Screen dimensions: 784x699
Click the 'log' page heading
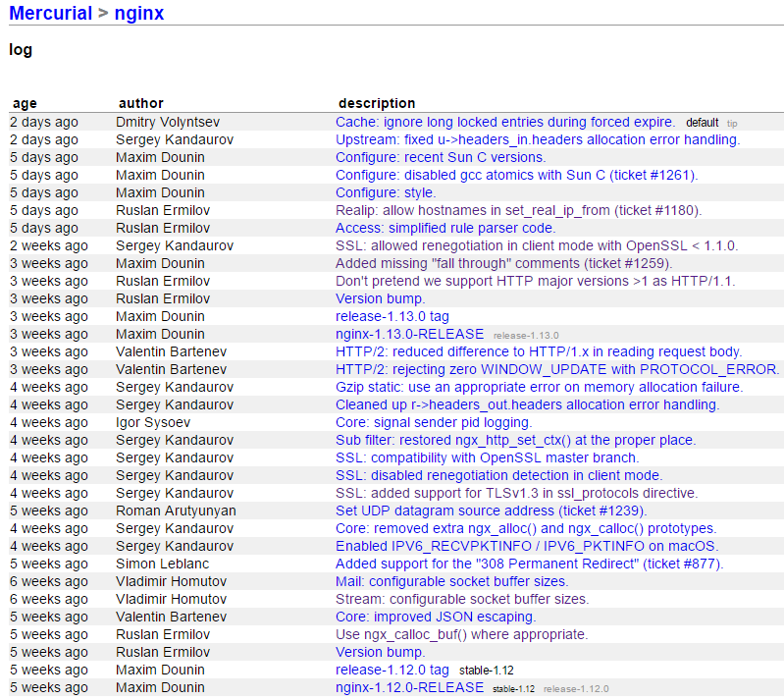pyautogui.click(x=21, y=50)
